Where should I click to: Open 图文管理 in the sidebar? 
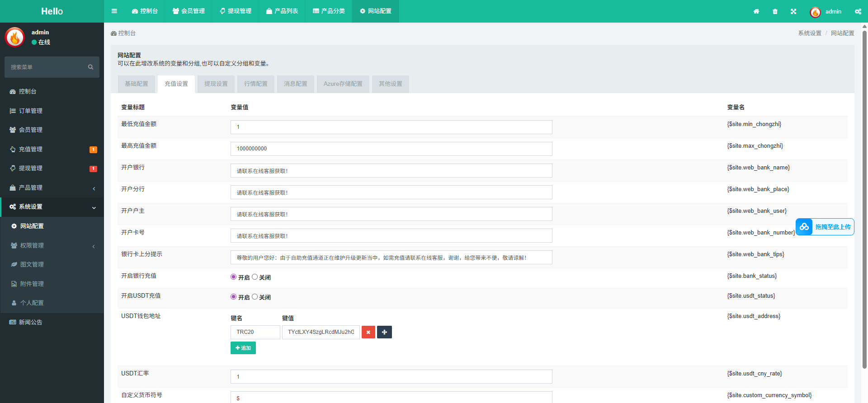[52, 264]
